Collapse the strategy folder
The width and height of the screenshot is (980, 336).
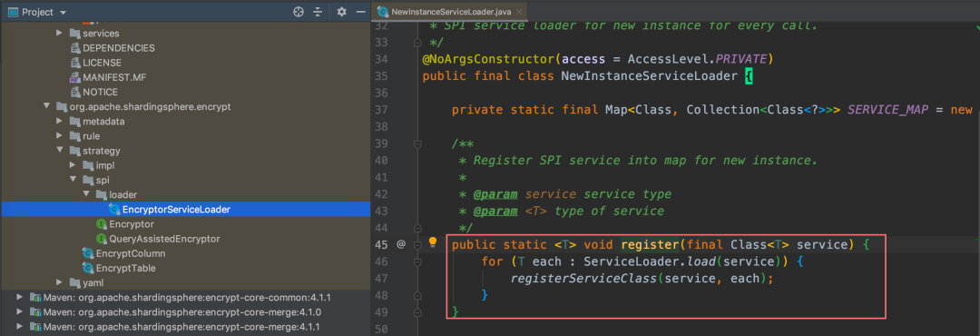point(59,151)
